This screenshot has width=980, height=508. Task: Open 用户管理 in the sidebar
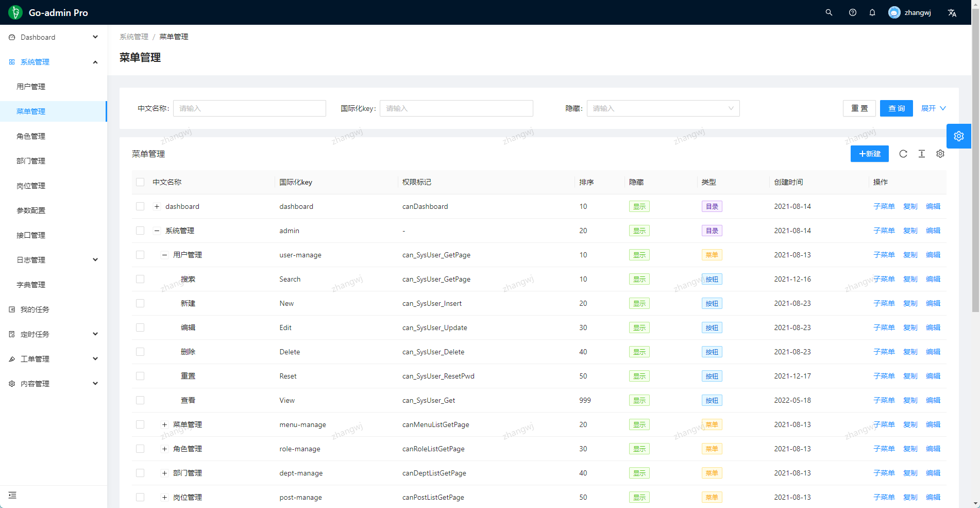tap(54, 87)
